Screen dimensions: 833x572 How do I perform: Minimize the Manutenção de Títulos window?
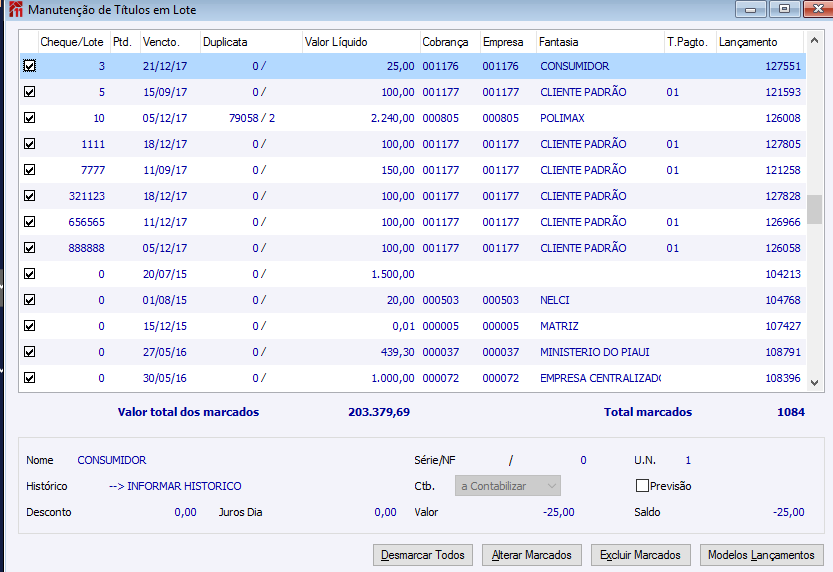click(x=751, y=9)
